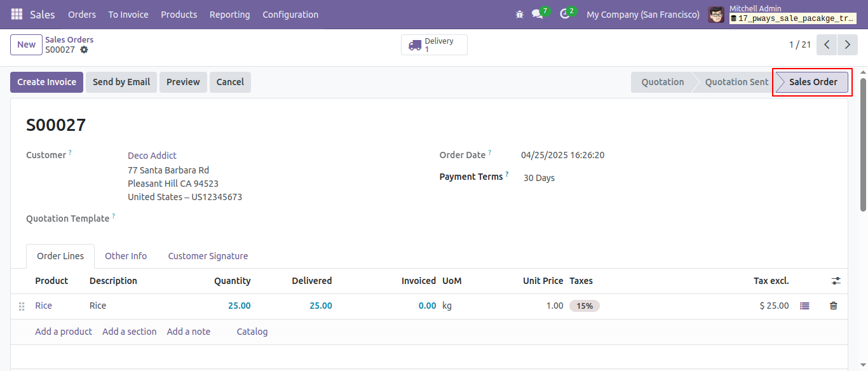The height and width of the screenshot is (371, 868).
Task: Open the apps grid menu icon
Action: [17, 14]
